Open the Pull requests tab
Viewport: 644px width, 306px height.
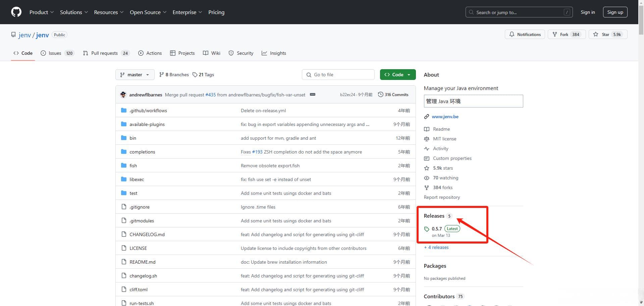tap(106, 53)
